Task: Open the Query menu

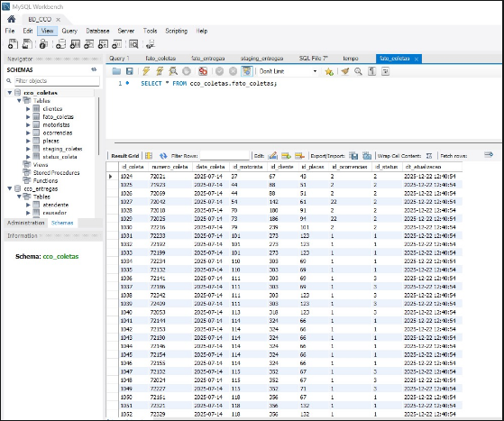Action: click(69, 32)
